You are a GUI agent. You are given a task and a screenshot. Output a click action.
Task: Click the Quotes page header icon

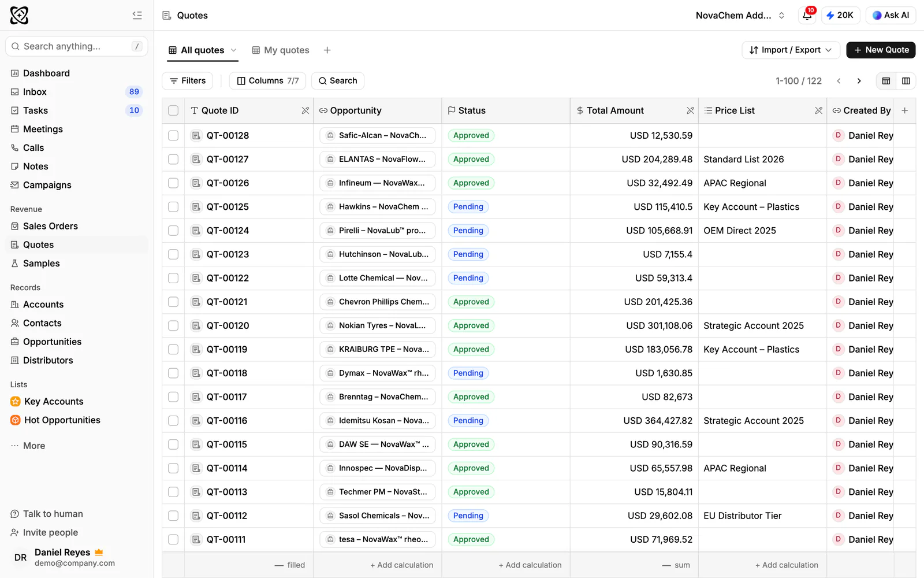pos(167,16)
